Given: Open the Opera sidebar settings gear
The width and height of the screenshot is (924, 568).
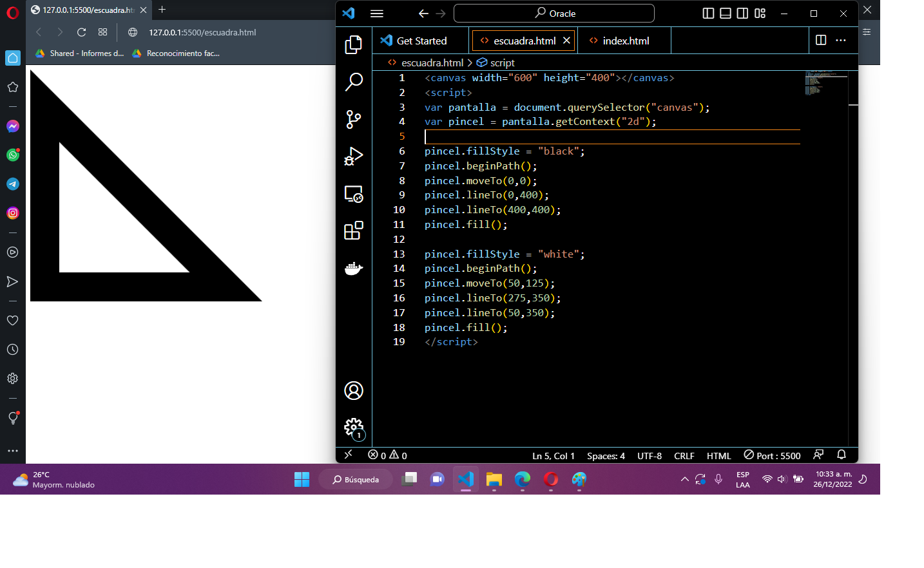Looking at the screenshot, I should (13, 379).
